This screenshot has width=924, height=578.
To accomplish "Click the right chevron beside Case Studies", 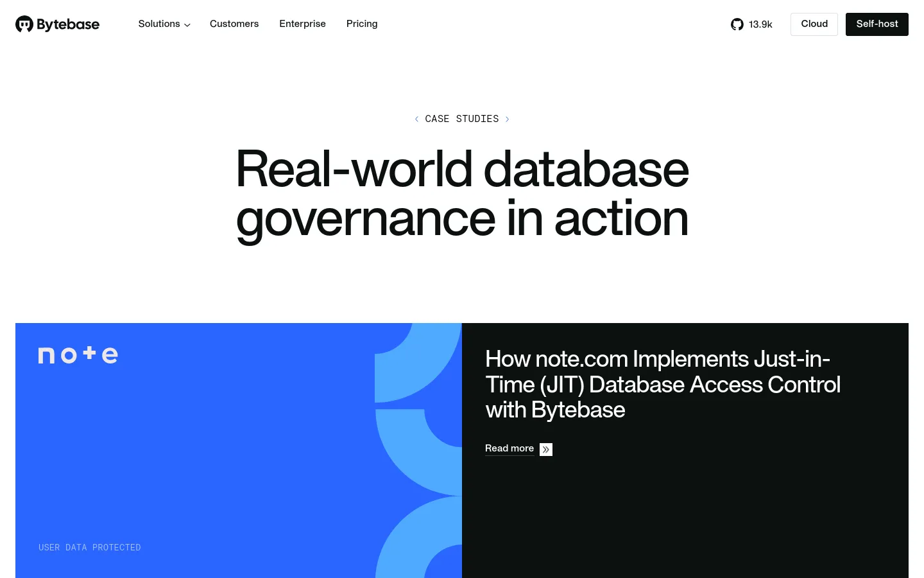I will point(507,119).
